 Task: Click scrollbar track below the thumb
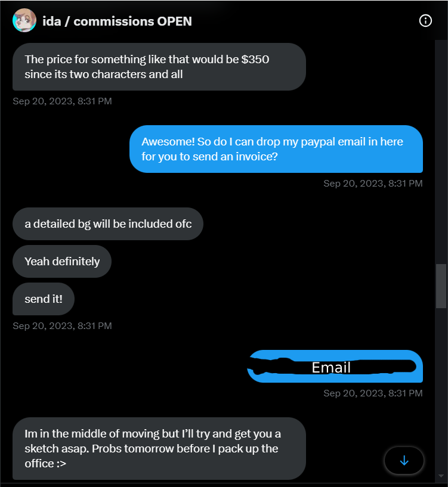[x=441, y=387]
